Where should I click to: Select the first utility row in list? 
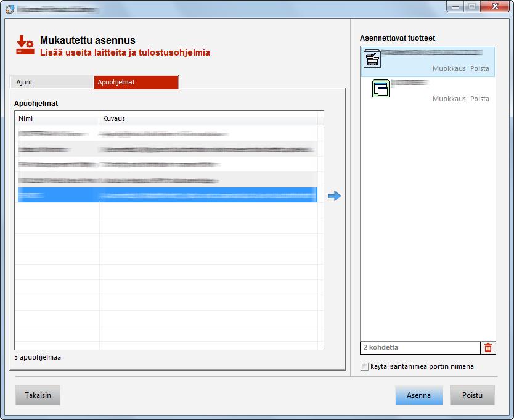pyautogui.click(x=167, y=134)
